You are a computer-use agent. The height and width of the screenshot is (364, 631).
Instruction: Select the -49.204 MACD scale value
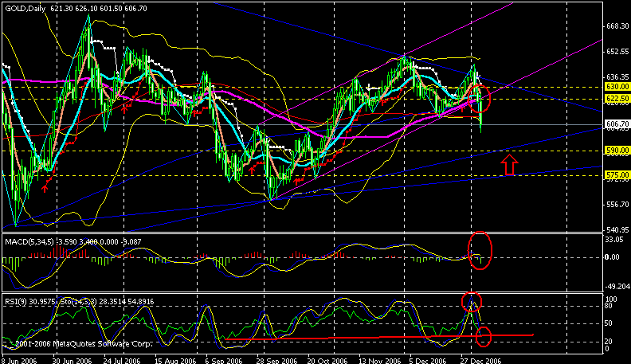point(617,287)
